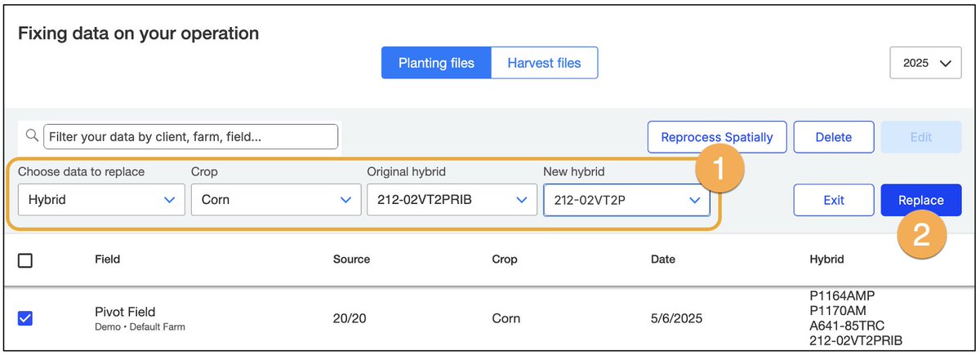Click the greyed Edit button
The height and width of the screenshot is (355, 980).
point(921,137)
